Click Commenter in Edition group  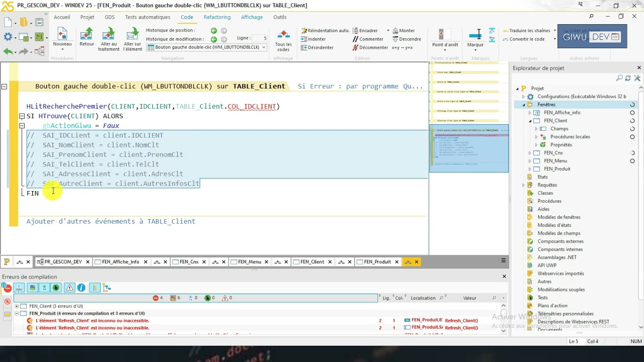368,39
